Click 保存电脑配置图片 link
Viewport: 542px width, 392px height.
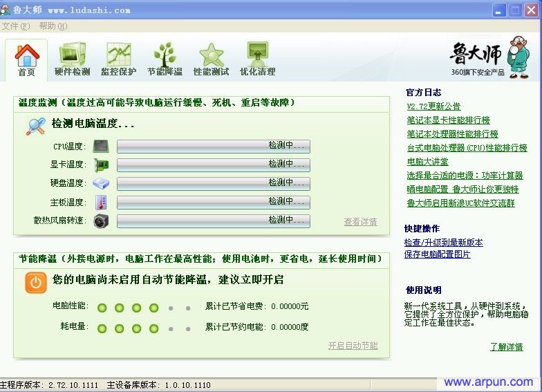tap(437, 254)
